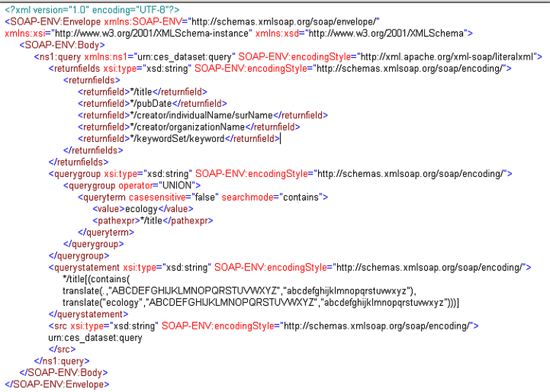
Task: Click the */pubDate returnfield value
Action: click(151, 103)
